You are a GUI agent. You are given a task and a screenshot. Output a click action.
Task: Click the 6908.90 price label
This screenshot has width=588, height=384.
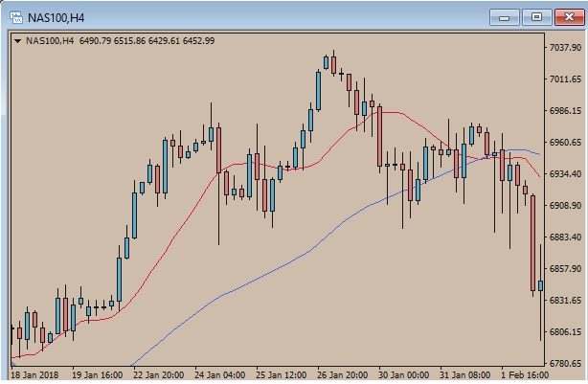[565, 206]
